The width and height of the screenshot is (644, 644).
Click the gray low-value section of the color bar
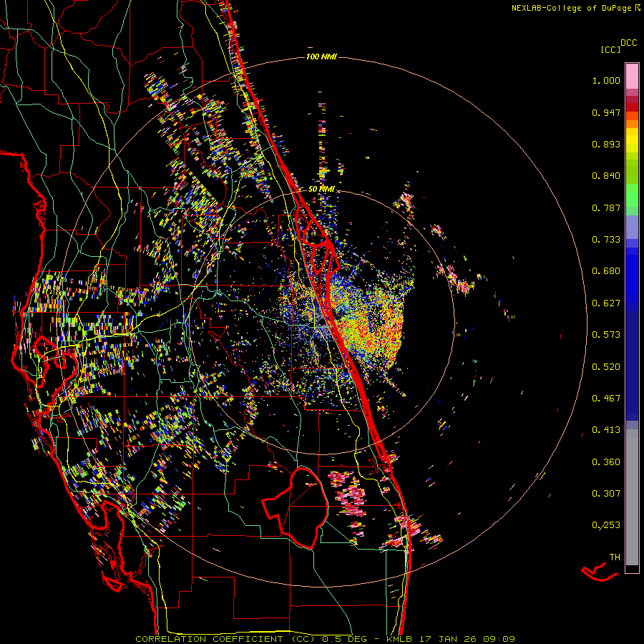click(632, 494)
